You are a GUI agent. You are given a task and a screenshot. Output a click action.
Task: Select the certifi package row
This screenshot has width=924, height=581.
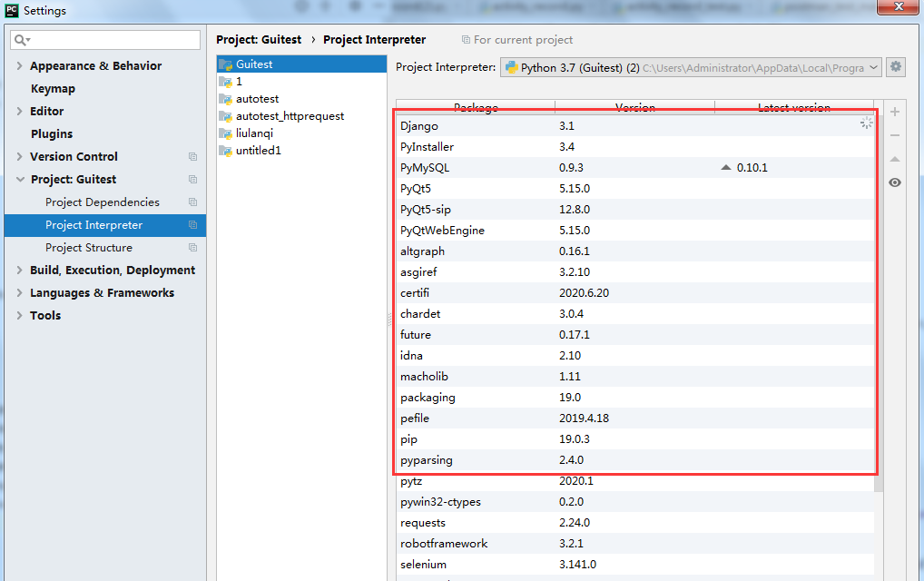(x=634, y=293)
